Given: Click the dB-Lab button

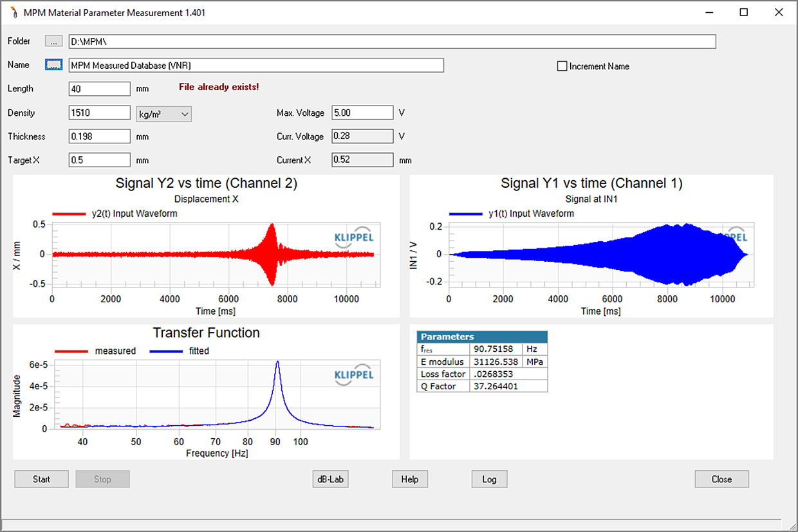Looking at the screenshot, I should coord(331,479).
